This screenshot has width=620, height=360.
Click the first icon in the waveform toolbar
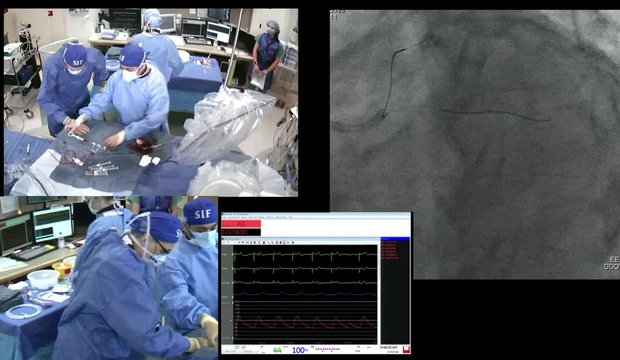224,242
